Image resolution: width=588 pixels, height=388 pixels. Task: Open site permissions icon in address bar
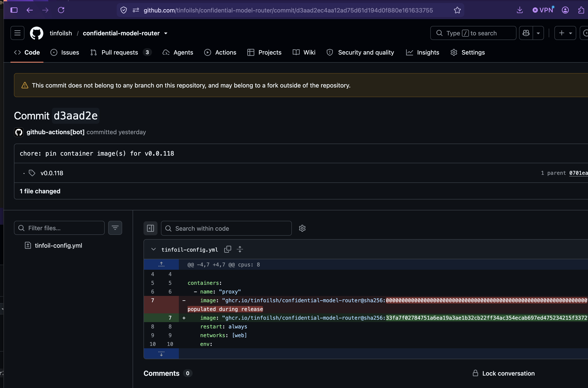[x=136, y=10]
